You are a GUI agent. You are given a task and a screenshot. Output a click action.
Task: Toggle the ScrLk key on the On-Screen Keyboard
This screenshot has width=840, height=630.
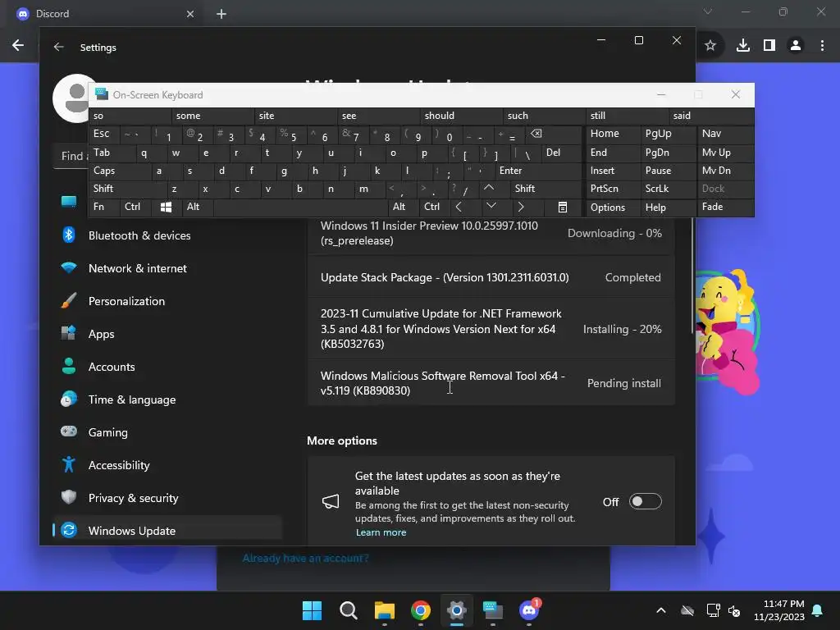(667, 189)
